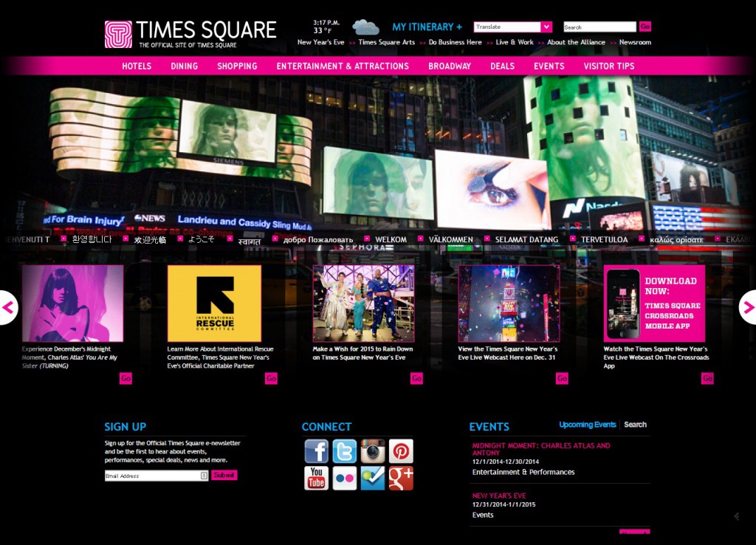The height and width of the screenshot is (545, 756).
Task: Open Broadway menu
Action: pos(450,66)
